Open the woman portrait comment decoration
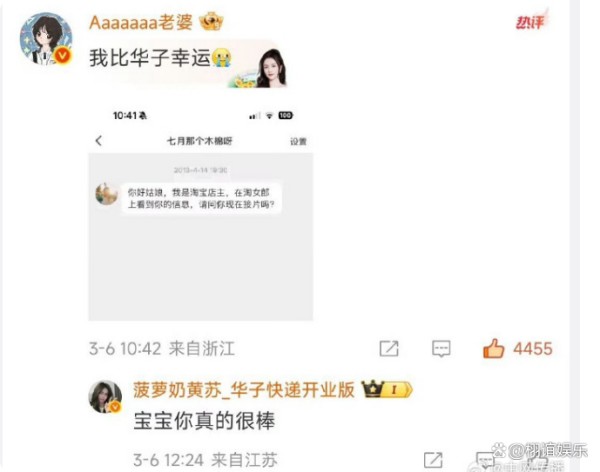Image resolution: width=600 pixels, height=472 pixels. coord(272,68)
